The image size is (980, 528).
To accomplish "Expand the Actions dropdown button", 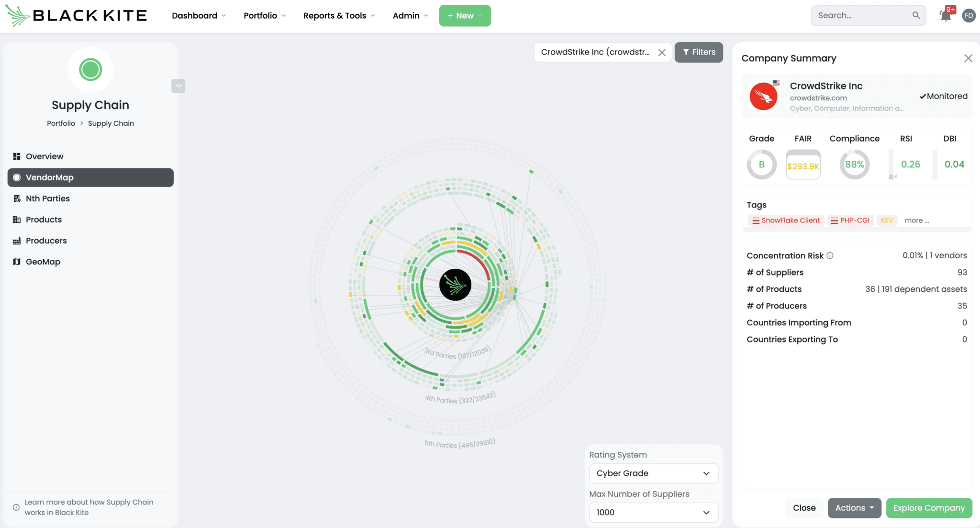I will tap(854, 508).
